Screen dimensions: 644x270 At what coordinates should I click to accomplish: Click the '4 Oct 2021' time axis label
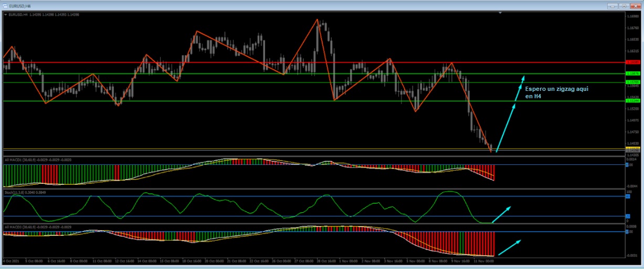[x=11, y=260]
